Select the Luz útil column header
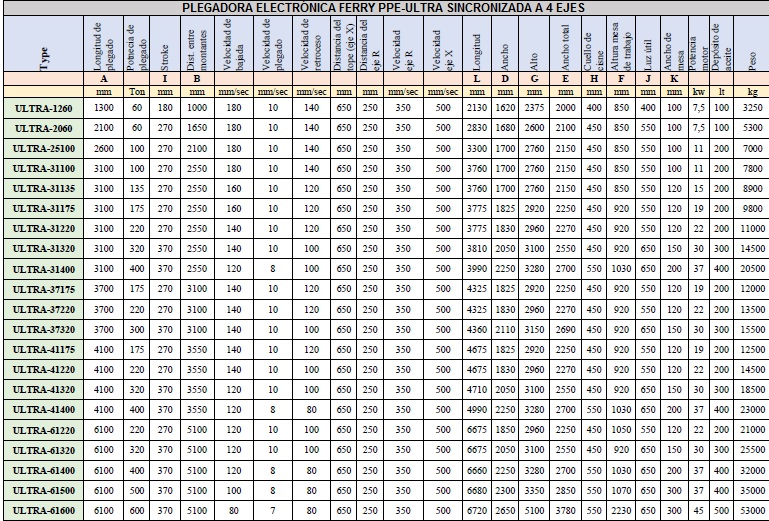This screenshot has height=521, width=769. coord(648,44)
